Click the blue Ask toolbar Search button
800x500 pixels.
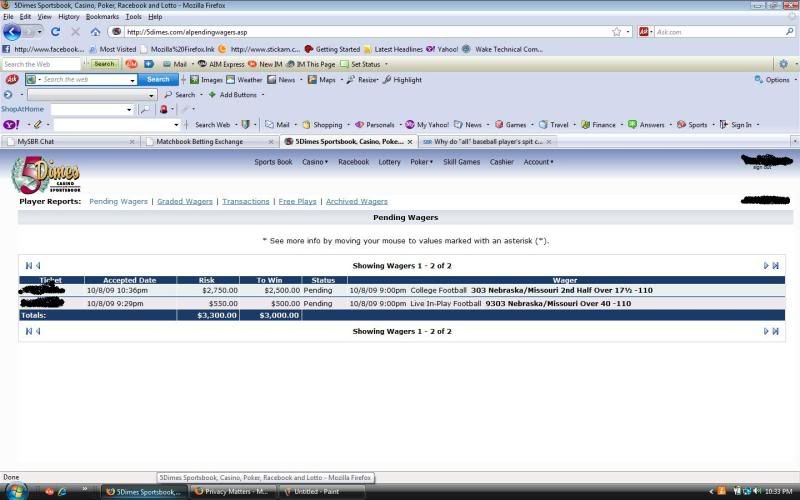(x=158, y=79)
